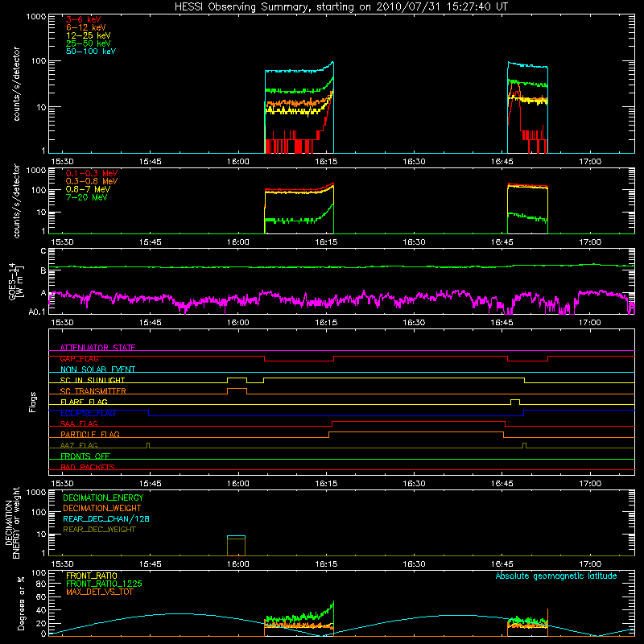
Task: Select the PARTICLE_FLAG label
Action: click(90, 434)
